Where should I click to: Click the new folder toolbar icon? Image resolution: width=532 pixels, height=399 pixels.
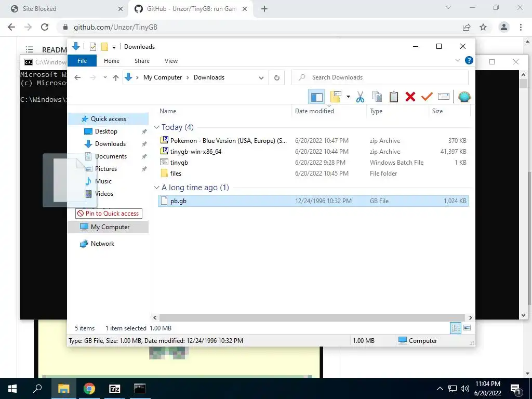[336, 97]
